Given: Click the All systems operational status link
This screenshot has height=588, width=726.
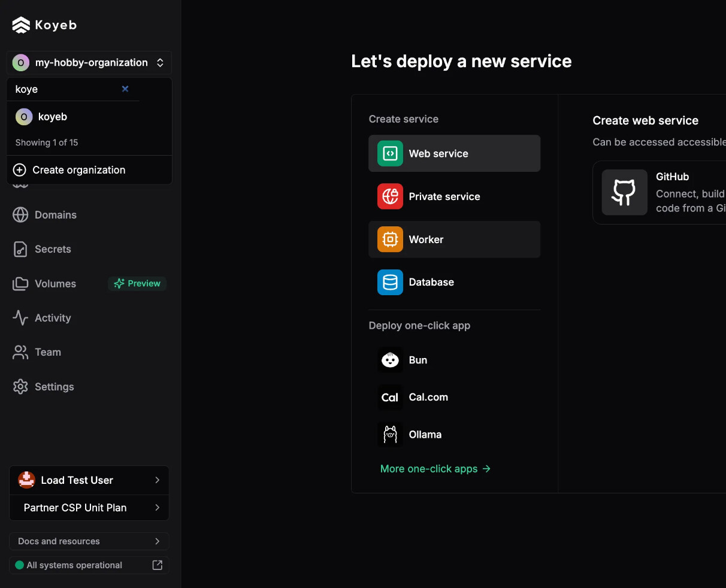Looking at the screenshot, I should (x=89, y=565).
